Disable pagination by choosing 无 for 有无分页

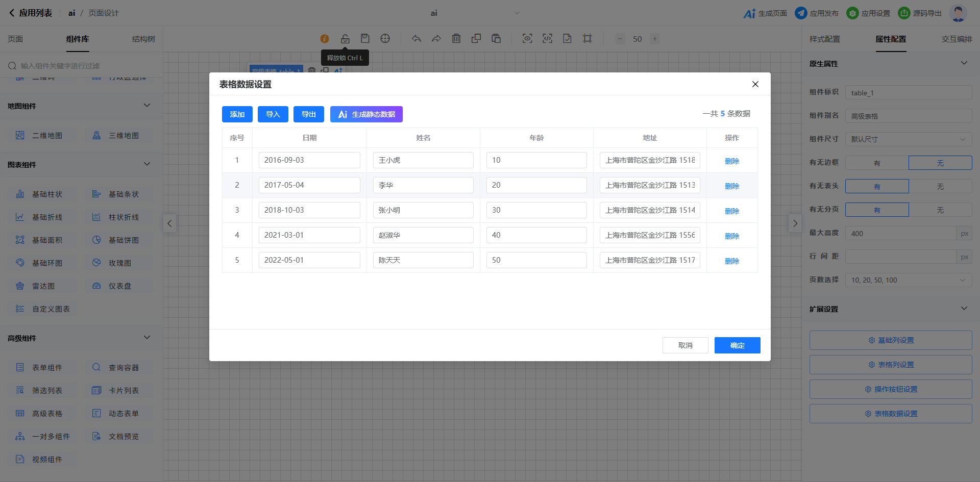(x=940, y=210)
